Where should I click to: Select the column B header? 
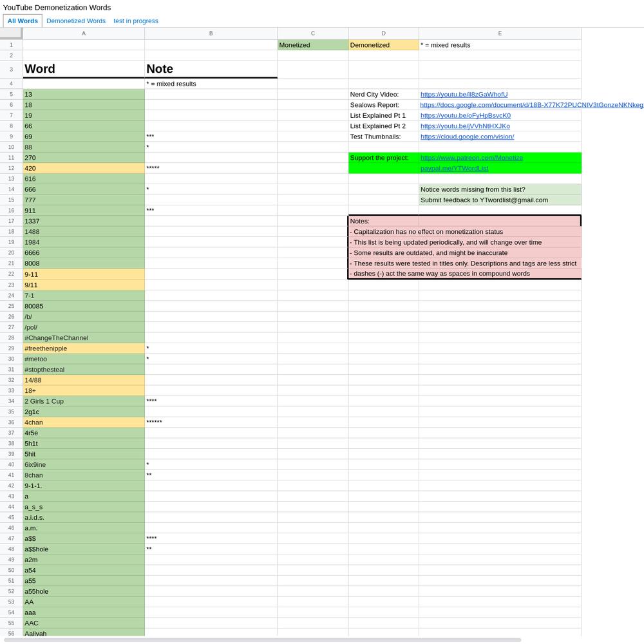[211, 33]
